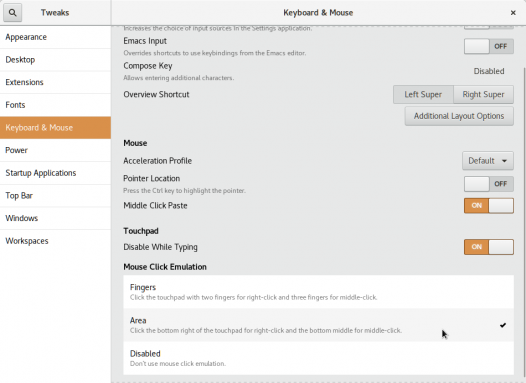Choose Fingers mouse click emulation
The height and width of the screenshot is (383, 526).
point(318,292)
